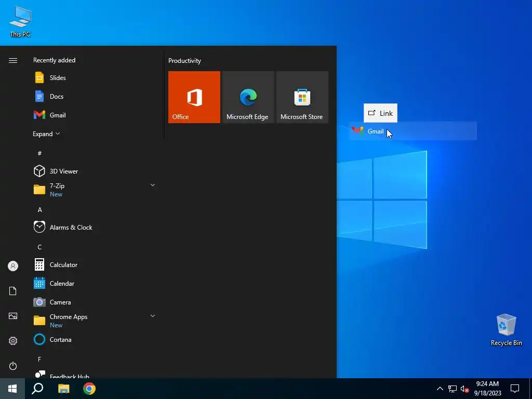Click the Recently added heading

[54, 60]
